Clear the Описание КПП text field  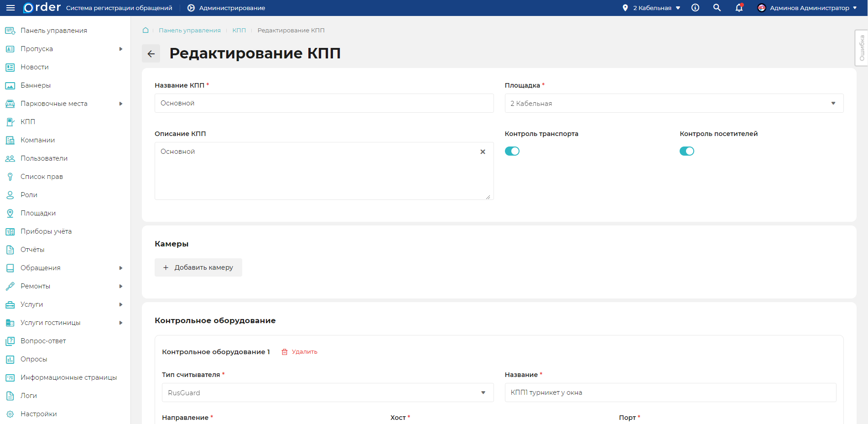tap(483, 152)
